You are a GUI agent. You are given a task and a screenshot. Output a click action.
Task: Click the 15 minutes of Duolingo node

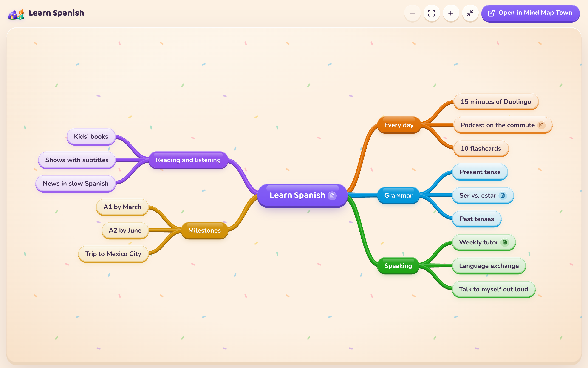pos(496,102)
